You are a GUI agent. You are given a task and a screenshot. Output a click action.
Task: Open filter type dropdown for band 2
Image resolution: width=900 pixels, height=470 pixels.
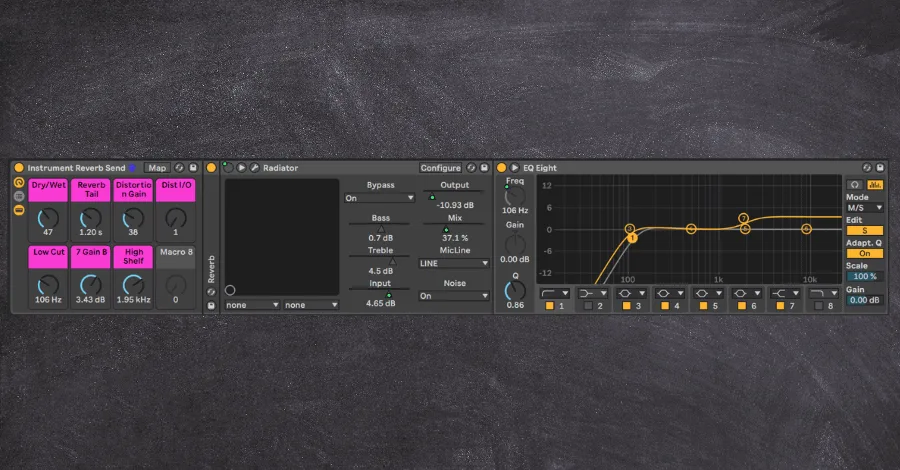pyautogui.click(x=593, y=293)
